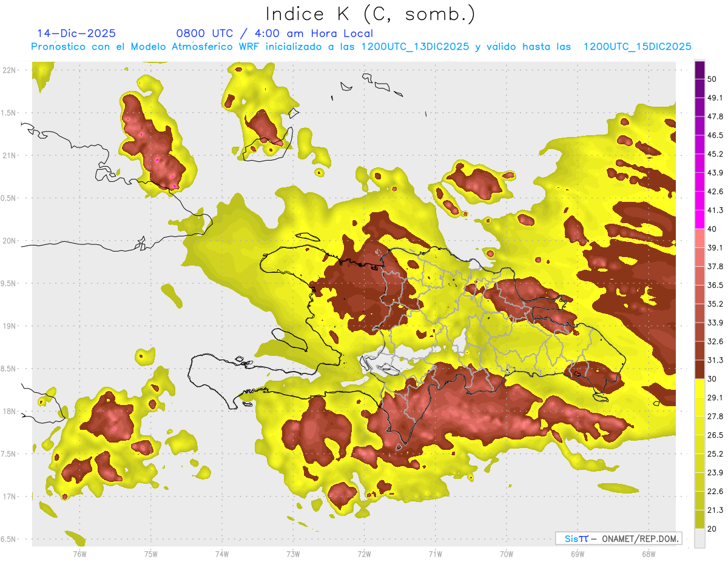The height and width of the screenshot is (562, 728).
Task: Click the colorbar value '49.1'
Action: 715,98
